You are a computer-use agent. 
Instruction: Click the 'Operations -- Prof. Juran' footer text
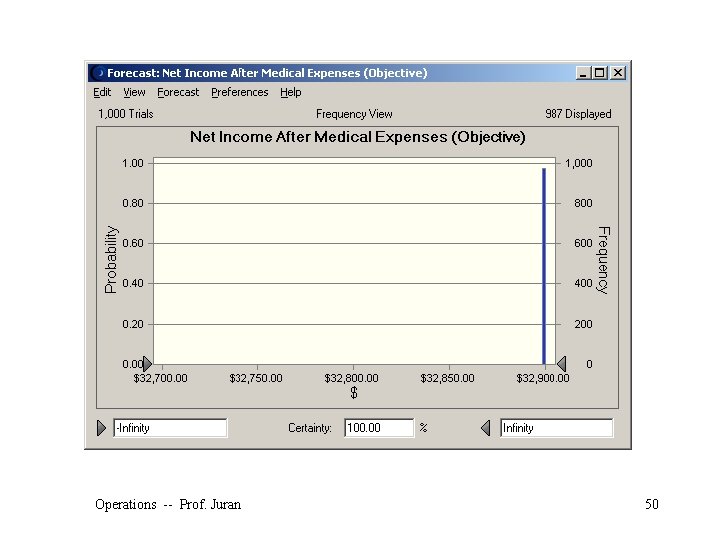click(168, 504)
